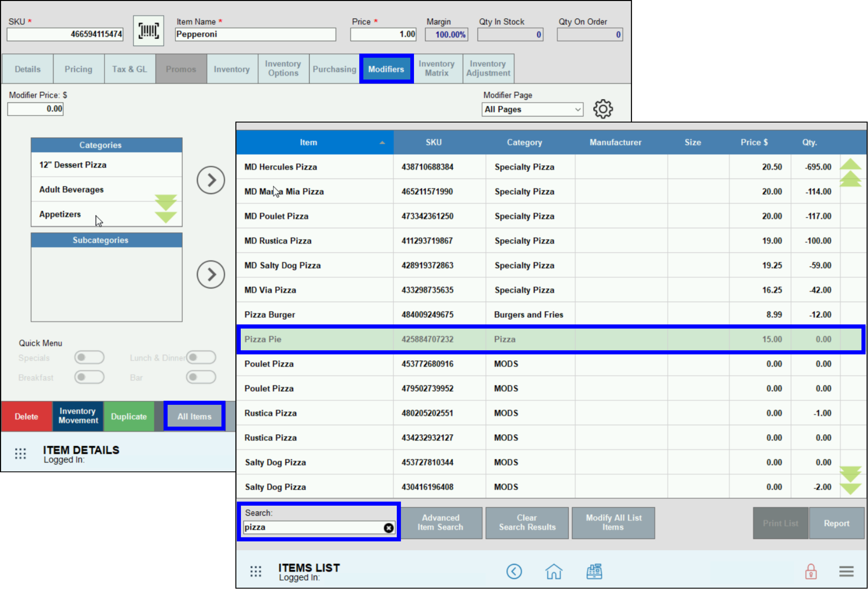Go to Home screen icon
The height and width of the screenshot is (589, 868).
tap(554, 571)
